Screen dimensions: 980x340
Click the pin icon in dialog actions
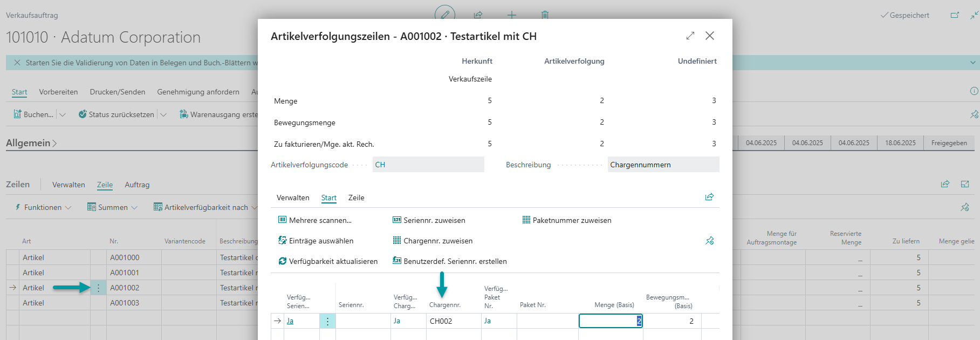coord(709,241)
